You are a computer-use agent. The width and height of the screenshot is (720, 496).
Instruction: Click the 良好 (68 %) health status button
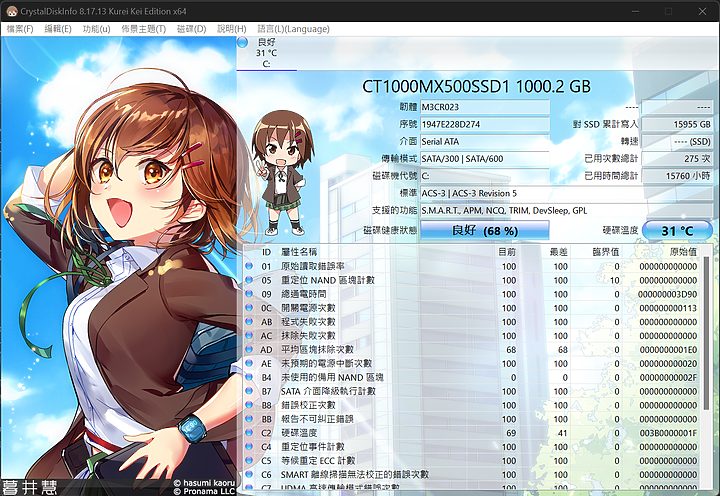point(484,230)
